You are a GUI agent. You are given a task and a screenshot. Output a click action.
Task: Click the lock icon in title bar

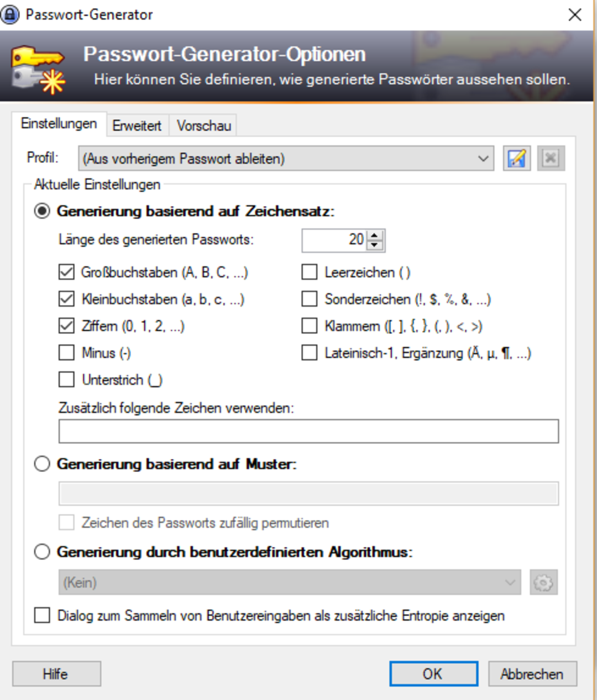10,14
